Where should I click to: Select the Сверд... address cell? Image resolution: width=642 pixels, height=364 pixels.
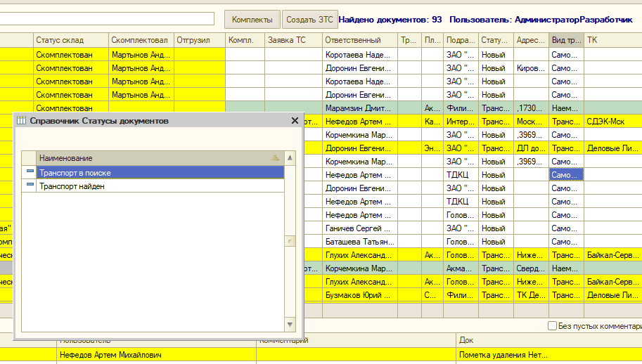point(531,268)
